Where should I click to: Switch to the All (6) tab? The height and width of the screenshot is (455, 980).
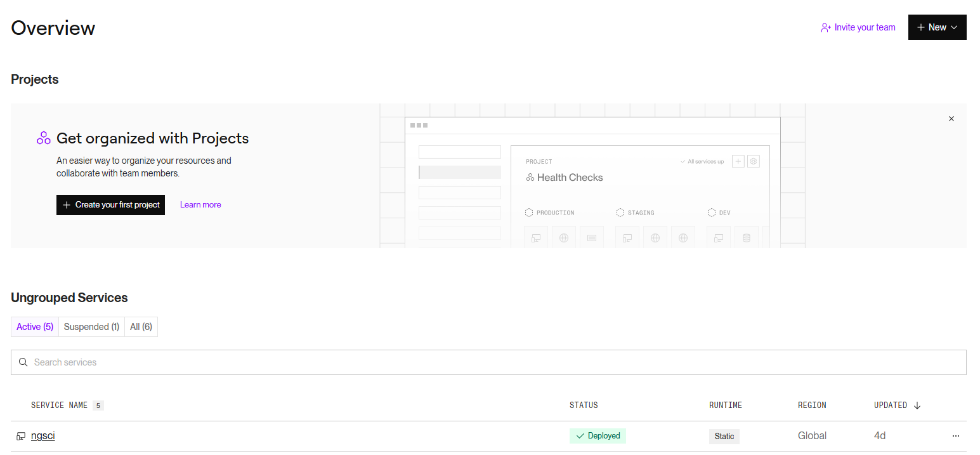pos(141,327)
